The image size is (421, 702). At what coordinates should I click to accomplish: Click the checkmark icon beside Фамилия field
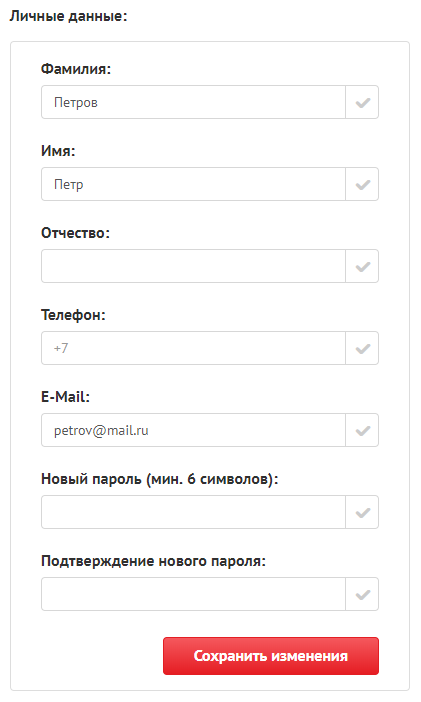coord(362,103)
